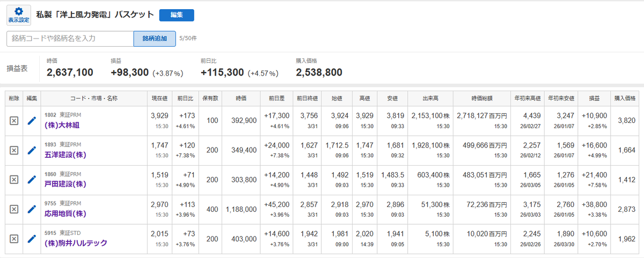Focus the 銘柄コードや銘柄名を入力 field
644x258 pixels.
(70, 39)
